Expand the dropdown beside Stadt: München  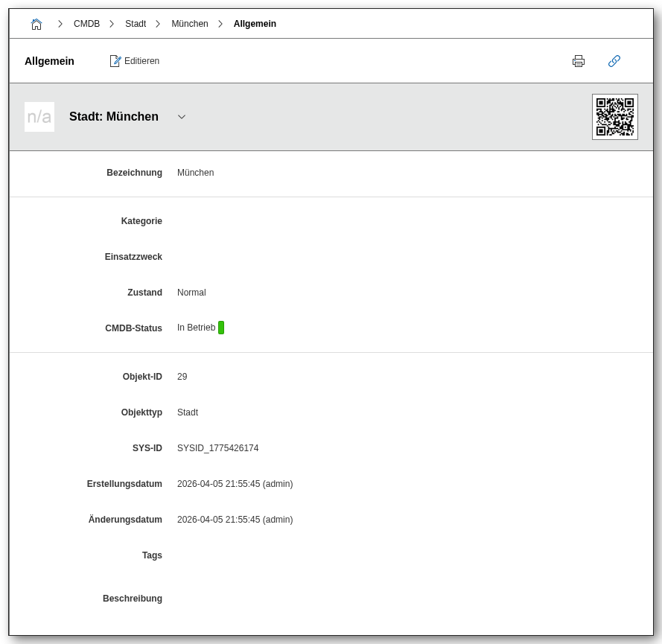tap(182, 117)
